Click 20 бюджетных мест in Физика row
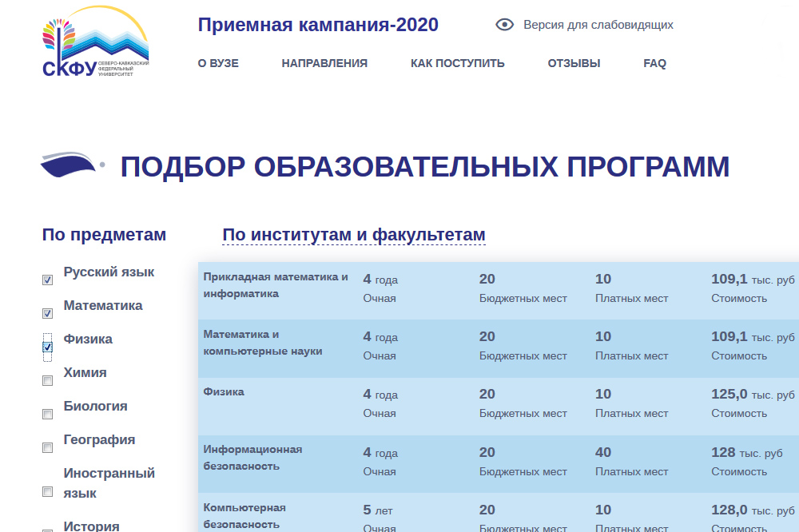 coord(523,403)
